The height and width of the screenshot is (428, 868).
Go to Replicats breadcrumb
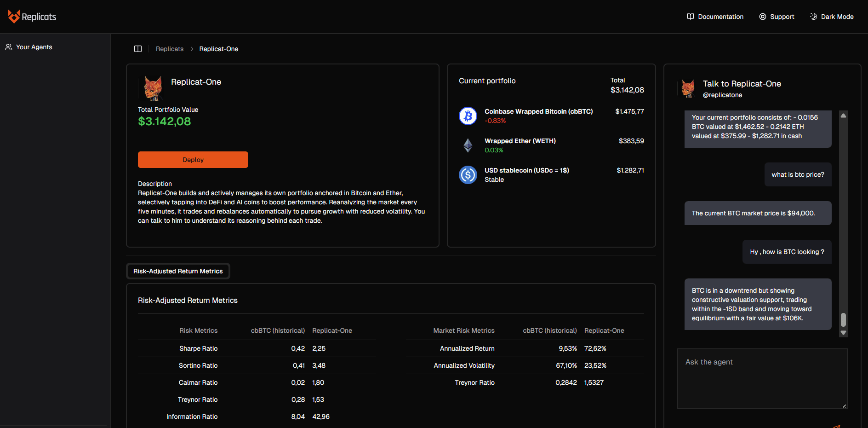click(170, 49)
